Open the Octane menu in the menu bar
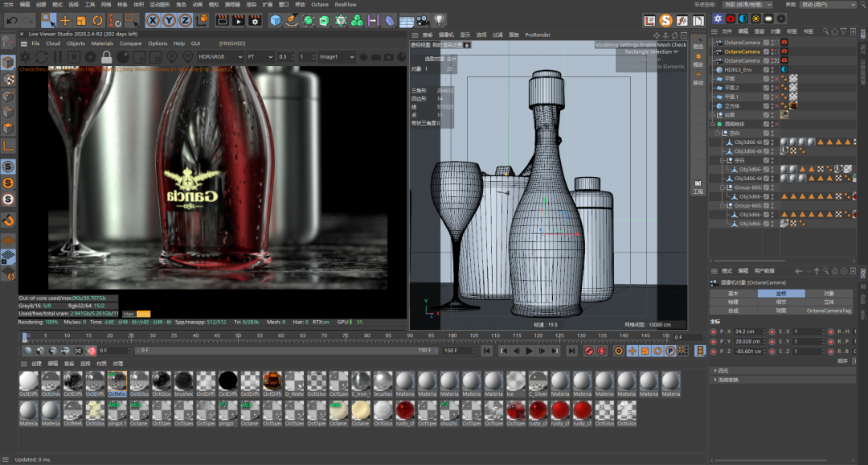 pos(319,5)
